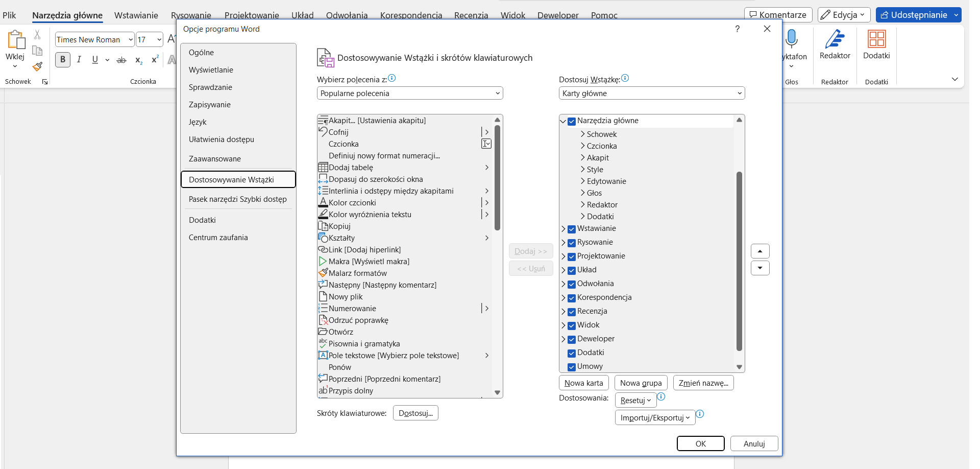
Task: Toggle the Deweloper tab checkbox
Action: pos(572,339)
